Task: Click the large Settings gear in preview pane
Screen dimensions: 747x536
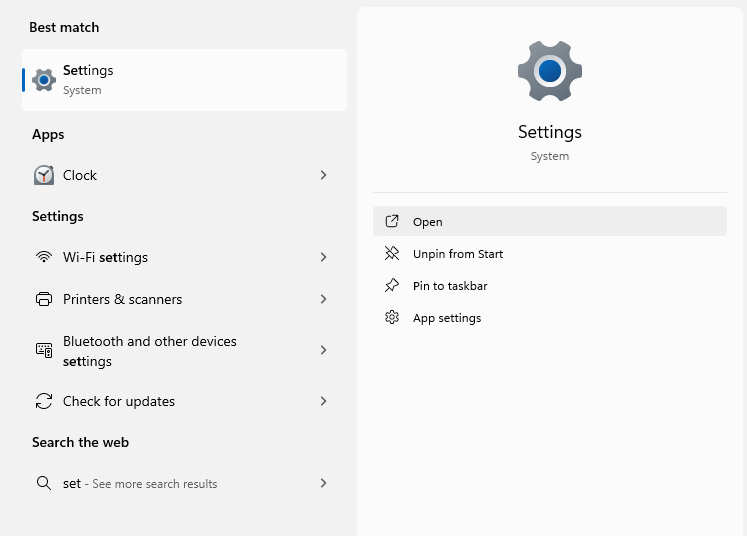Action: coord(549,71)
